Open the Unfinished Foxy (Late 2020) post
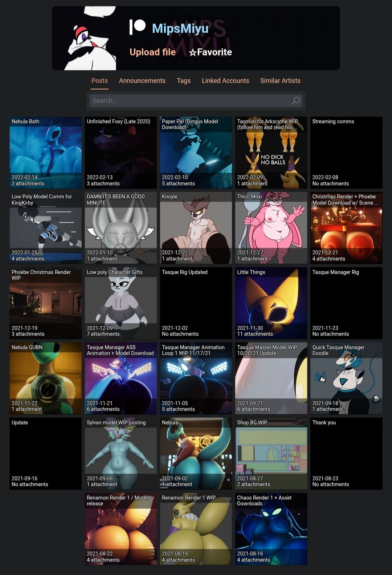392x575 pixels. tap(121, 153)
